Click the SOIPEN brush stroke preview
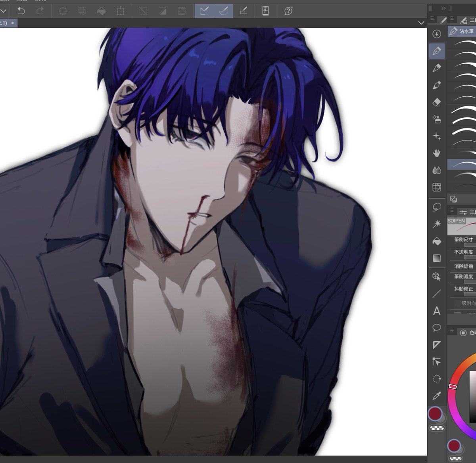This screenshot has height=463, width=476. (462, 226)
